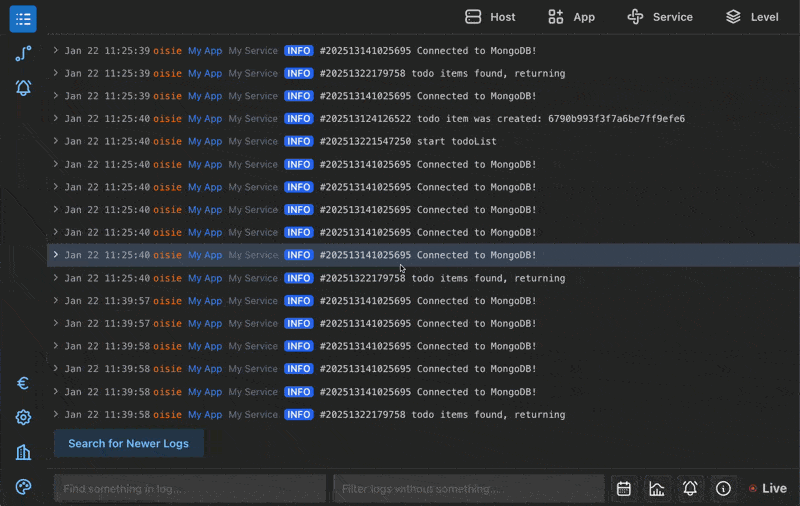Expand the highlighted Connected to MongoDB row
This screenshot has width=800, height=506.
(56, 255)
